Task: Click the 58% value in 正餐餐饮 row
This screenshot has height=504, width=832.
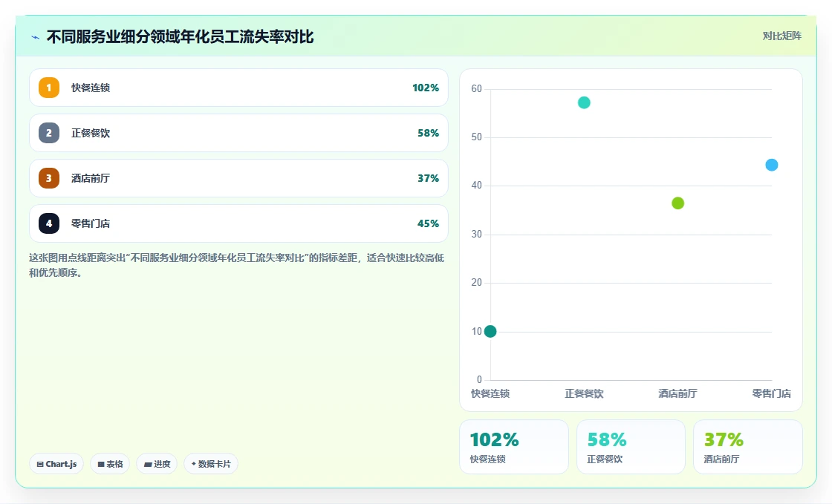Action: click(x=428, y=133)
